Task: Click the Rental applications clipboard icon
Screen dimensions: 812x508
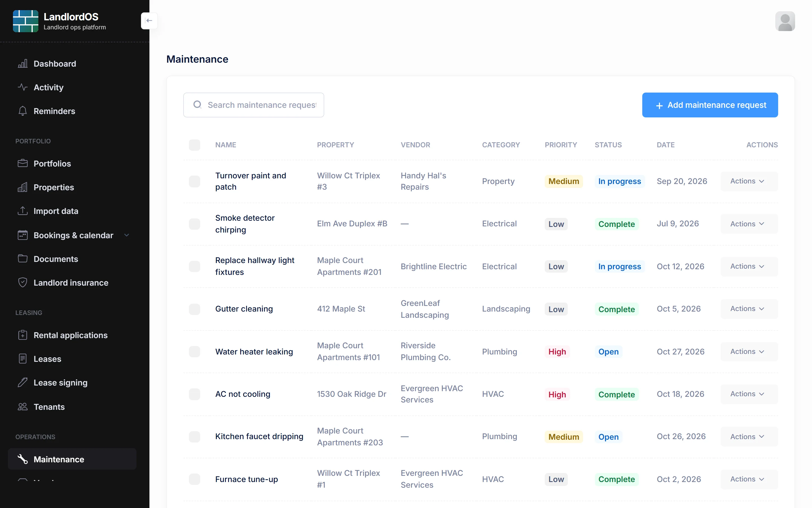Action: 23,335
